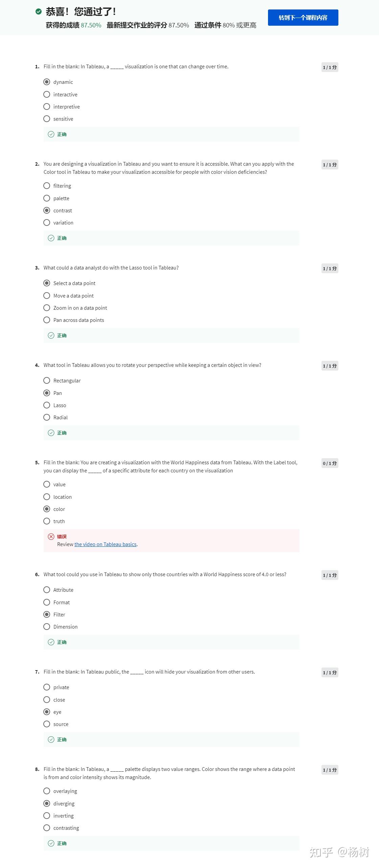
Task: Choose the 'palette' answer option
Action: [47, 198]
